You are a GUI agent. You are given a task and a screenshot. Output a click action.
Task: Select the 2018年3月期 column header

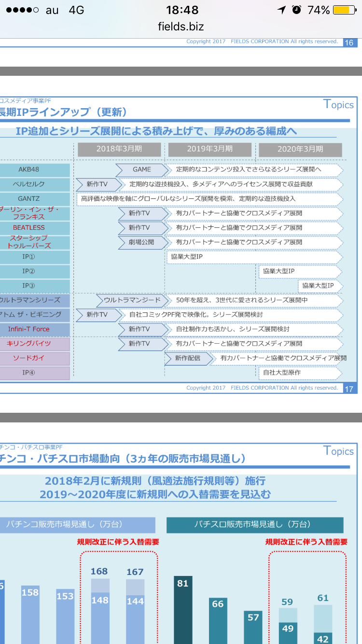click(x=119, y=149)
